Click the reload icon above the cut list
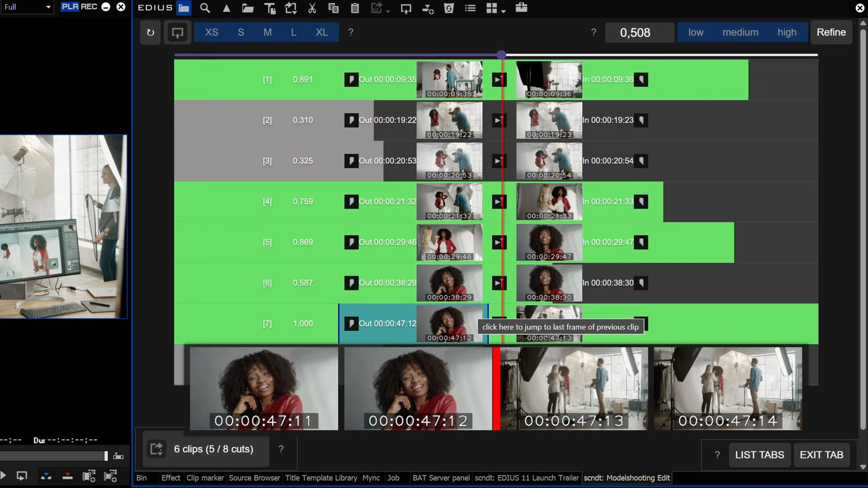Viewport: 868px width, 488px height. point(150,32)
